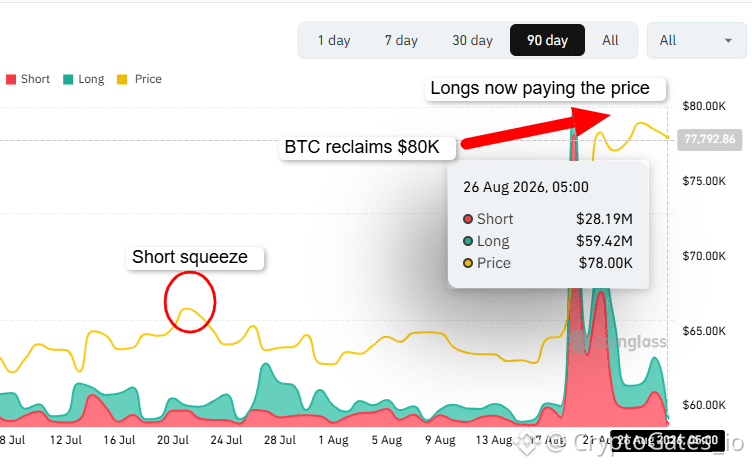The image size is (752, 467).
Task: Click the Short legend label
Action: [x=35, y=79]
